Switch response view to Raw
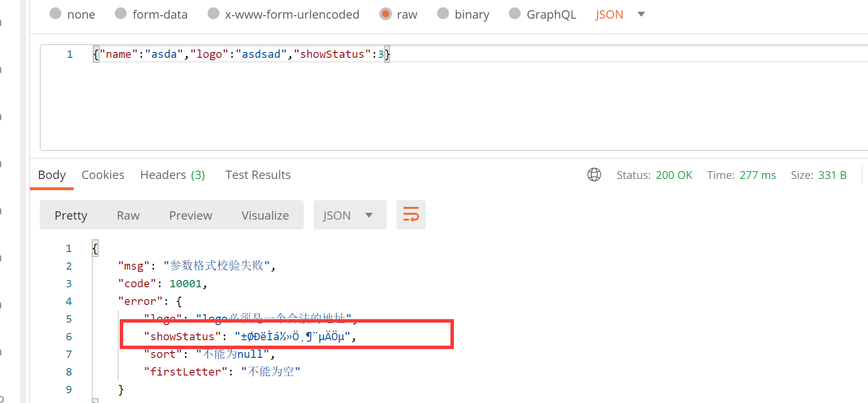 128,215
